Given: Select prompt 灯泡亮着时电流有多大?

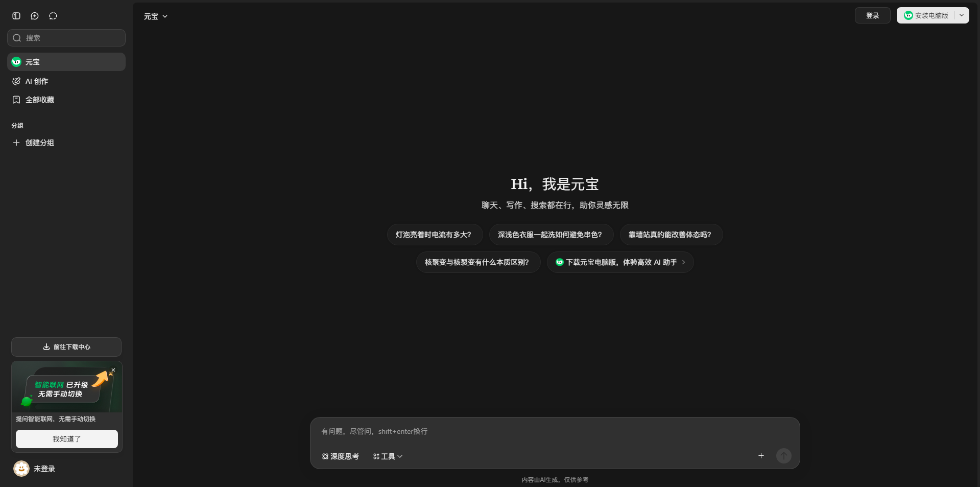Looking at the screenshot, I should pyautogui.click(x=435, y=235).
